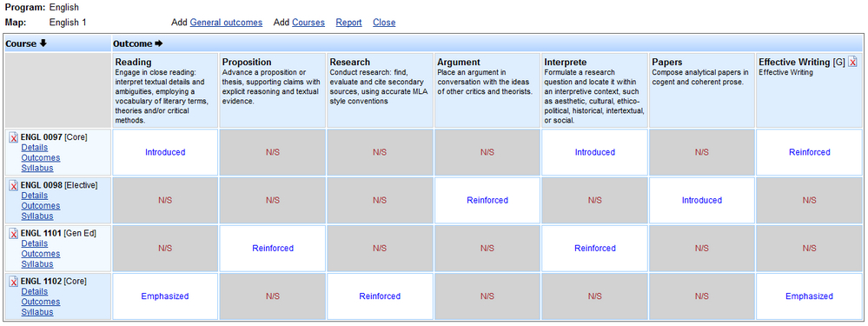The width and height of the screenshot is (868, 326).
Task: Click N/S in ENGL 1101 Research cell
Action: (x=380, y=249)
